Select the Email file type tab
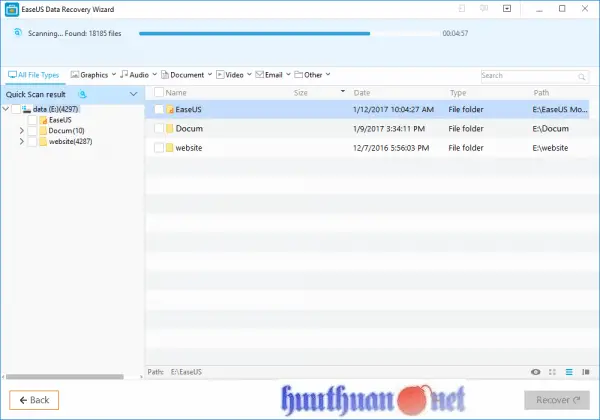Screen dimensions: 600x420 point(269,75)
